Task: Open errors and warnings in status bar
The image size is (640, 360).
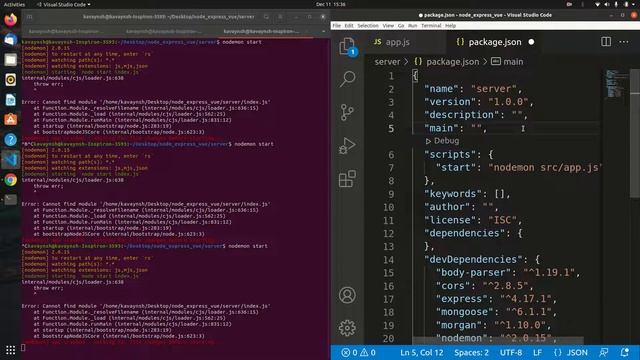Action: tap(358, 352)
